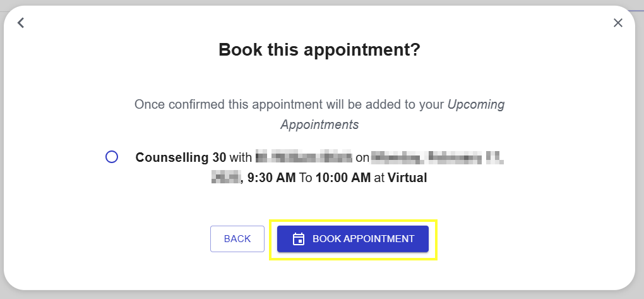Click the blurred appointment date text
This screenshot has height=299, width=644.
pos(437,157)
